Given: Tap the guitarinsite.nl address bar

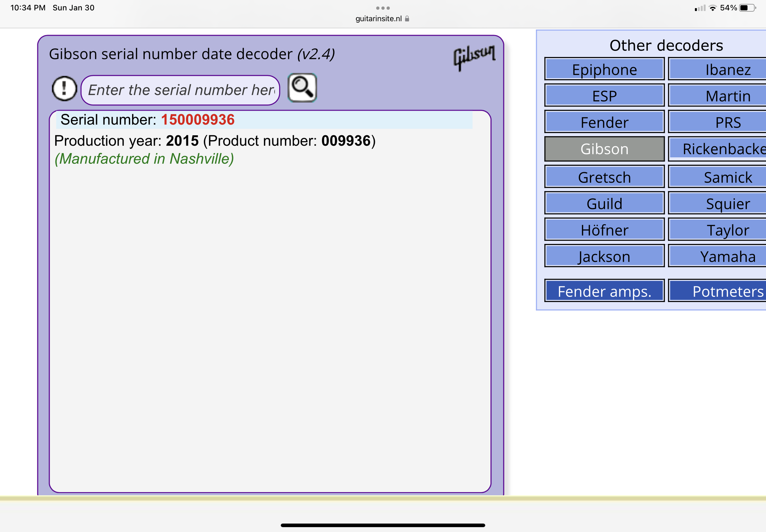Looking at the screenshot, I should click(x=382, y=19).
